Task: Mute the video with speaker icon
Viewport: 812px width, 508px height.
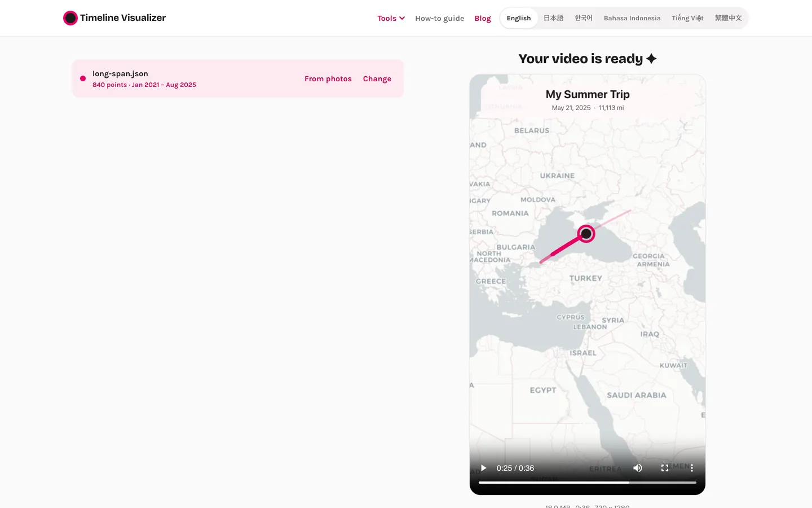Action: coord(638,468)
